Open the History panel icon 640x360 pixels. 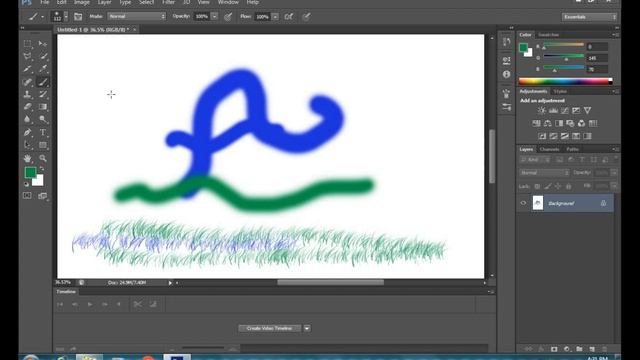(x=507, y=42)
